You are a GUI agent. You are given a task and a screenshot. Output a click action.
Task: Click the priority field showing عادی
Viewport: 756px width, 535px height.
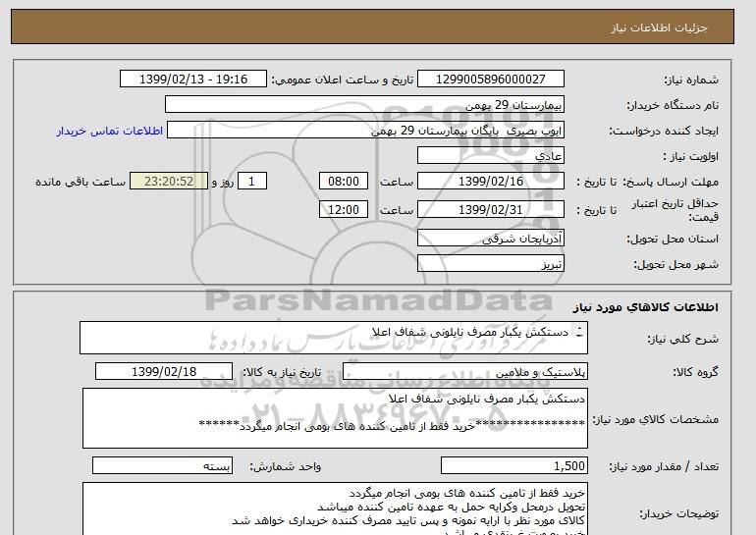[x=490, y=156]
